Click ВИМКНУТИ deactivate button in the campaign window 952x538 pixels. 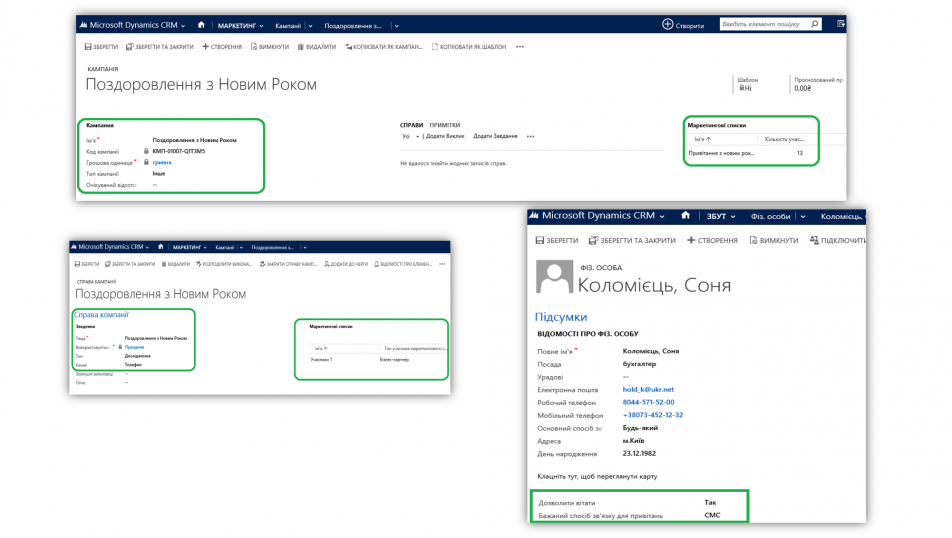click(x=270, y=47)
